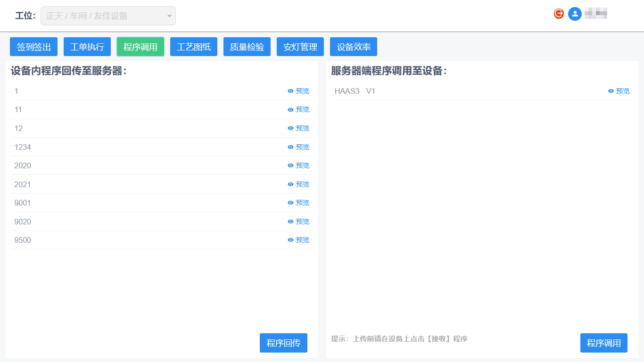644x362 pixels.
Task: Open the 质量检验 tab
Action: point(247,47)
